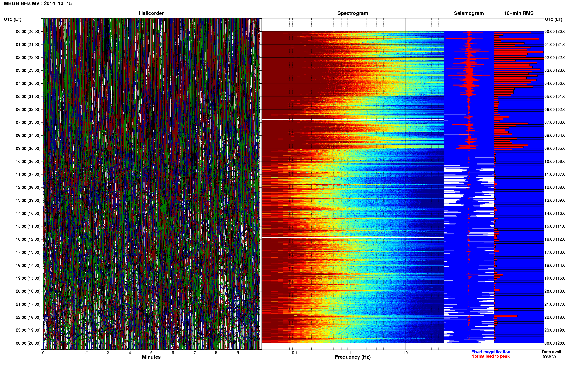
Task: Click "11:00 (07:00)" on the helicorder time axis
Action: (28, 174)
